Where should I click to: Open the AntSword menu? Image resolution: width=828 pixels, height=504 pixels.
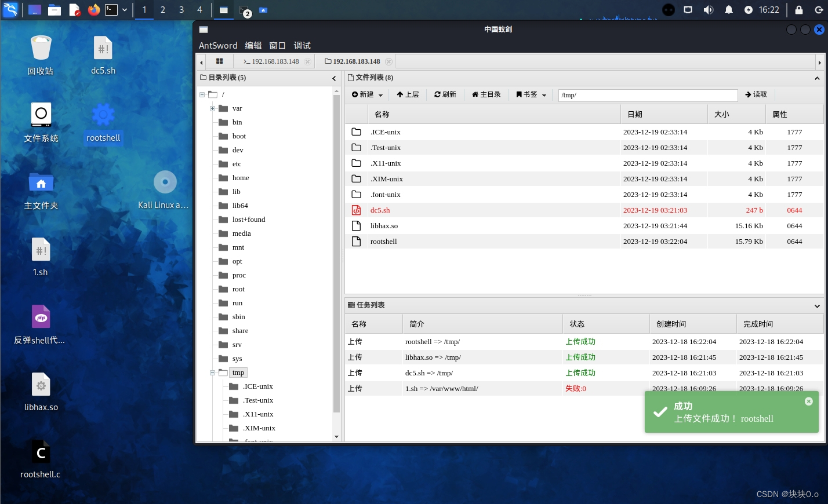tap(218, 45)
